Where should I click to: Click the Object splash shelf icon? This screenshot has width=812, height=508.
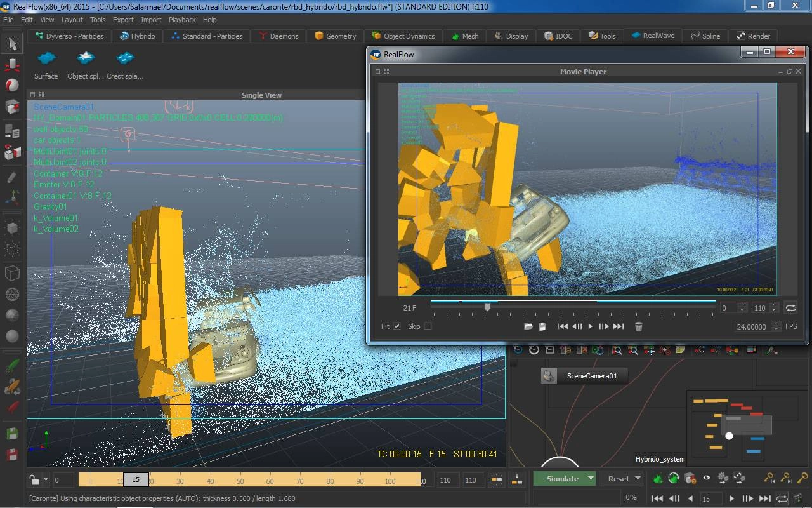click(x=86, y=59)
